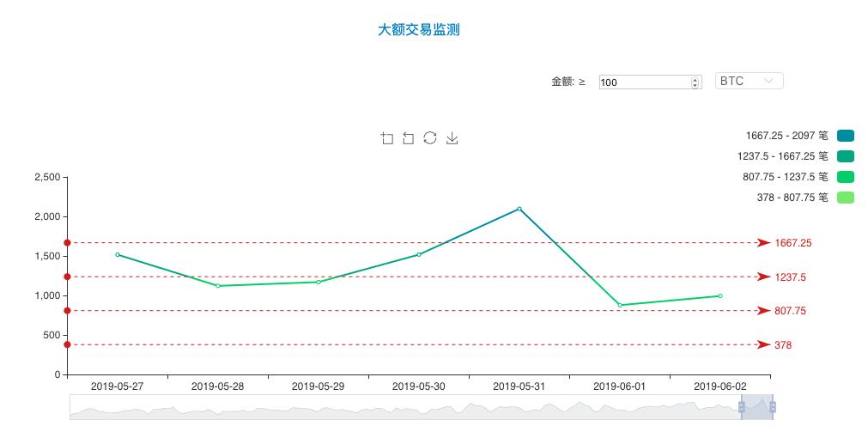This screenshot has height=432, width=868.
Task: Click the data point for 2019-05-31
Action: coord(519,209)
